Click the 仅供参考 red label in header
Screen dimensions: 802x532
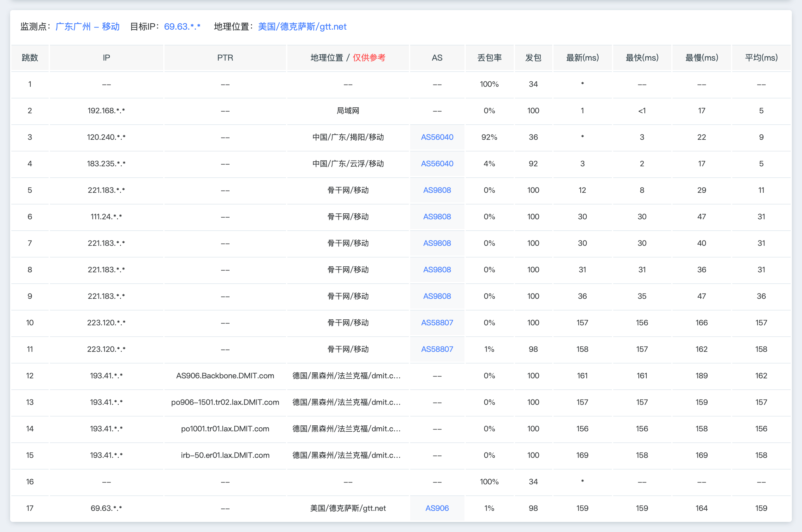370,58
